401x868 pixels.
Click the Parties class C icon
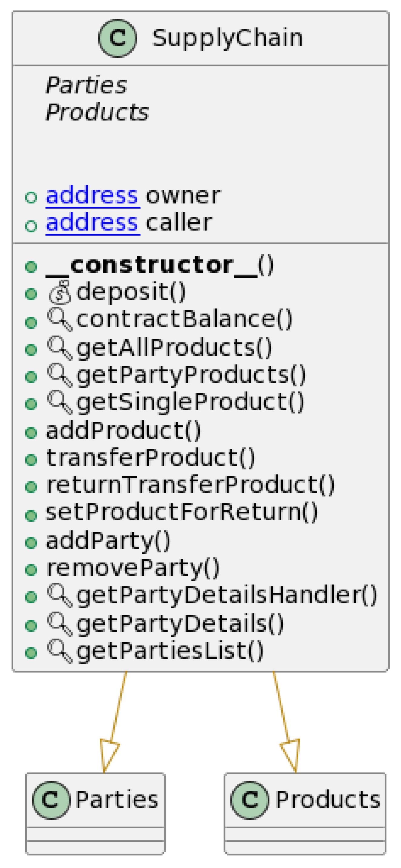[51, 800]
